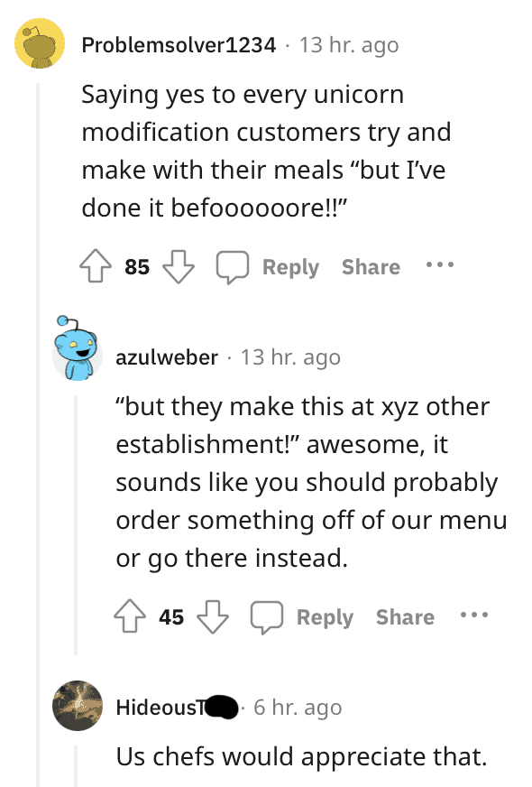
Task: Click the 85 vote count
Action: pyautogui.click(x=137, y=266)
